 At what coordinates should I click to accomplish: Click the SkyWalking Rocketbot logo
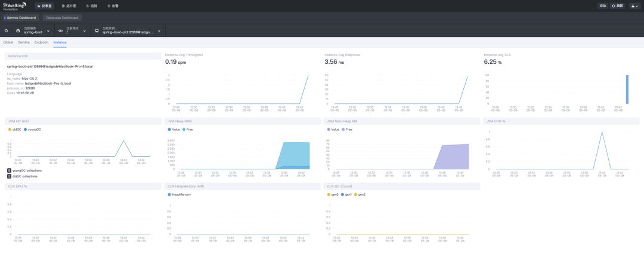(15, 6)
